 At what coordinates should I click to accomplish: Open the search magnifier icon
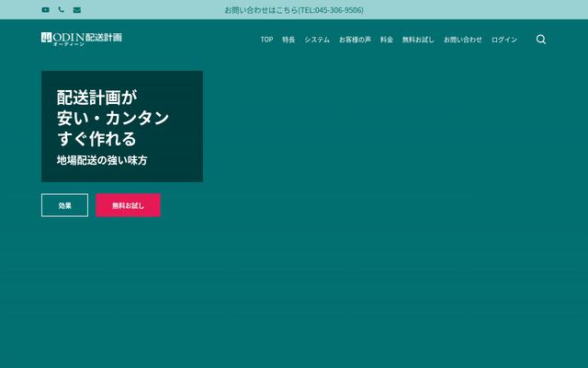click(541, 40)
